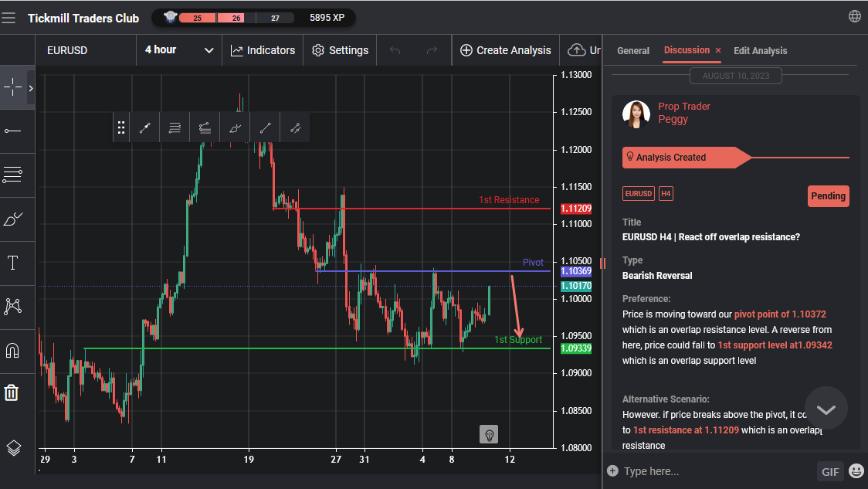Click the 1.10369 pivot price label
The height and width of the screenshot is (489, 868).
coord(576,271)
